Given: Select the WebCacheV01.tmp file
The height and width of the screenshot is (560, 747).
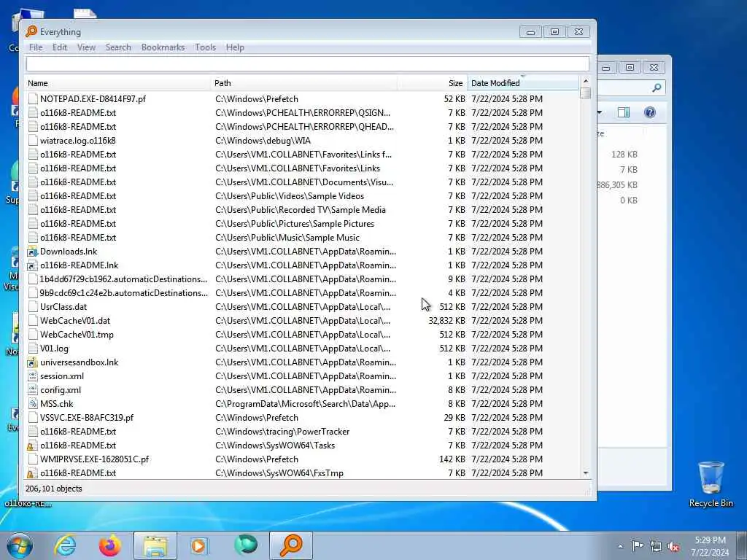Looking at the screenshot, I should (77, 334).
